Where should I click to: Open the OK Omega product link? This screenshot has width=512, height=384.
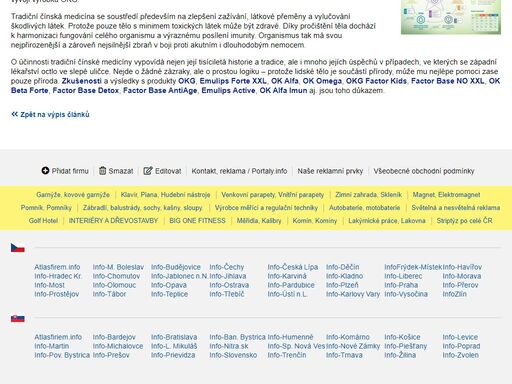click(322, 81)
